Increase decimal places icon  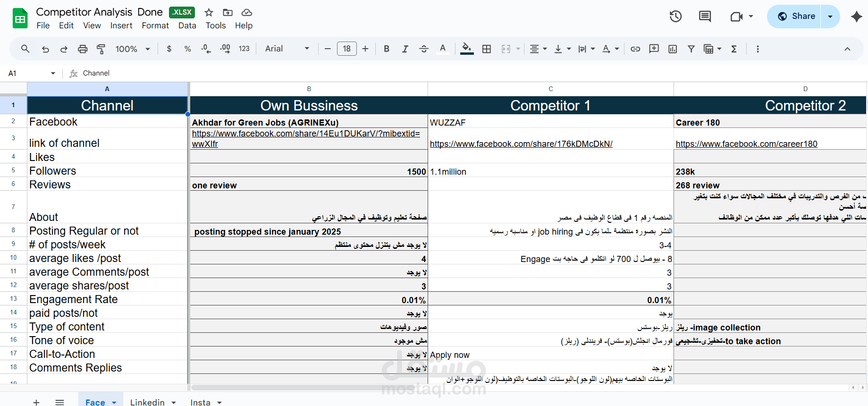pos(225,49)
